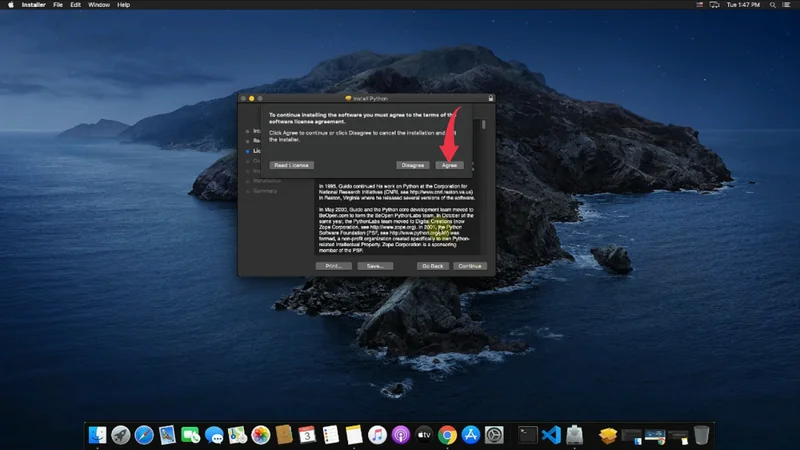Click the Disagree button
Viewport: 800px width, 450px height.
pos(412,165)
